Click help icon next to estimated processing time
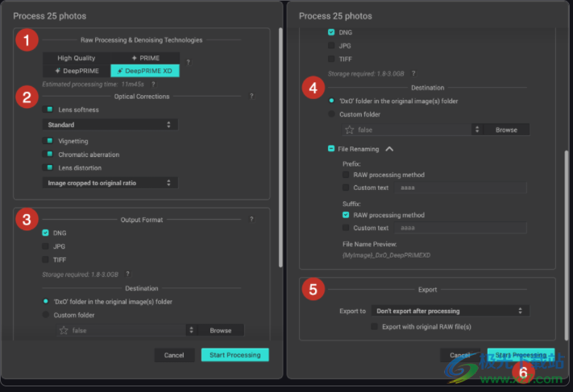 coord(153,85)
